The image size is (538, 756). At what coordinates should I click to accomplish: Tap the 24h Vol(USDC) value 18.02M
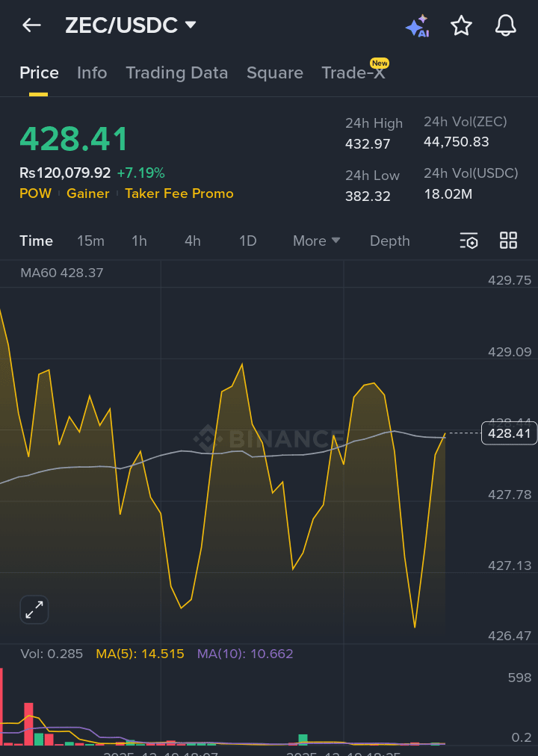click(x=448, y=194)
